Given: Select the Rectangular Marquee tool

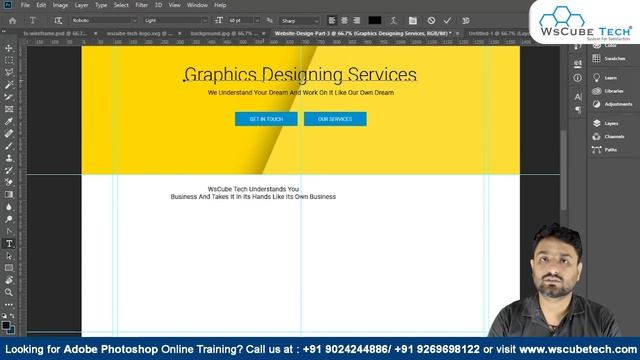Looking at the screenshot, I should pyautogui.click(x=9, y=60).
